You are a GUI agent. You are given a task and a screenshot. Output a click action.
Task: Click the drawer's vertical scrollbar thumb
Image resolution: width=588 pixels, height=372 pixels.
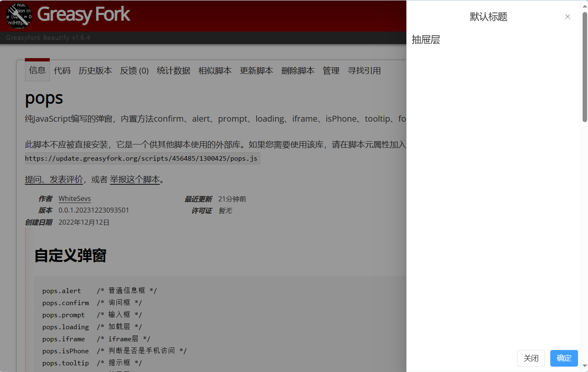(585, 66)
